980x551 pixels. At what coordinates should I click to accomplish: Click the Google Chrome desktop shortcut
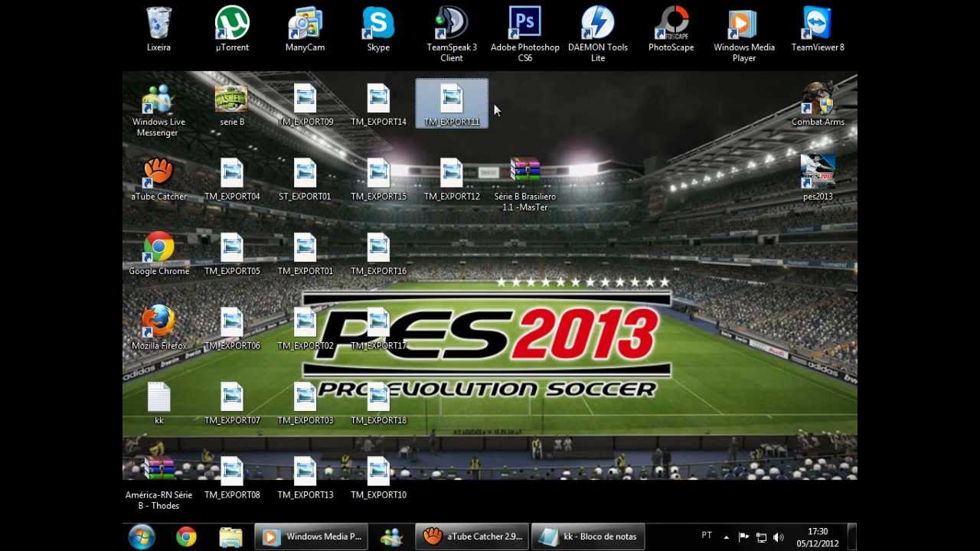click(158, 254)
